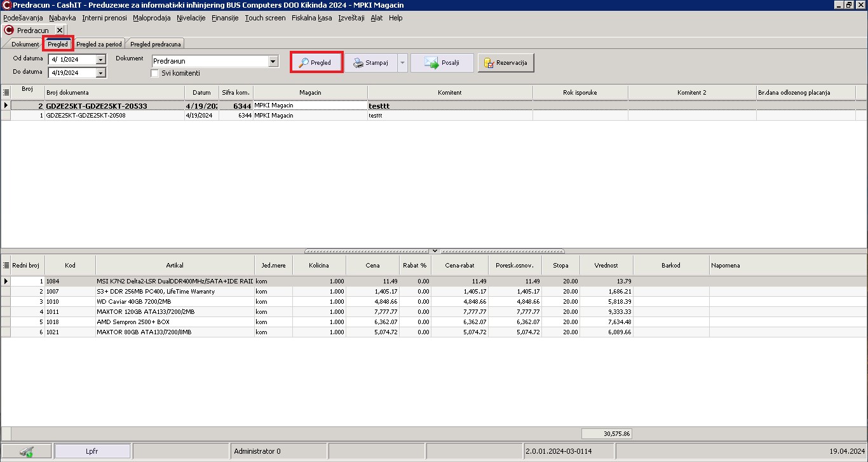Expand the Dokument type combo box
The image size is (868, 462).
pos(273,61)
